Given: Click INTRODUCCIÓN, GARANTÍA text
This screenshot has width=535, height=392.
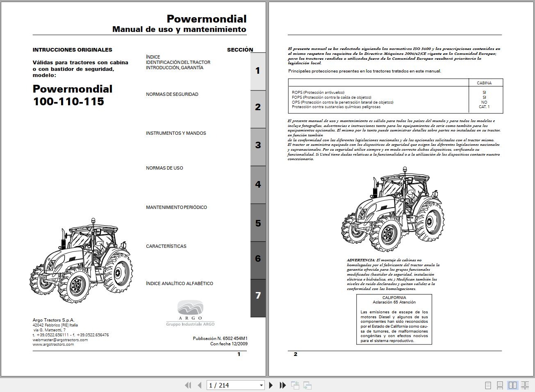Looking at the screenshot, I should 175,68.
